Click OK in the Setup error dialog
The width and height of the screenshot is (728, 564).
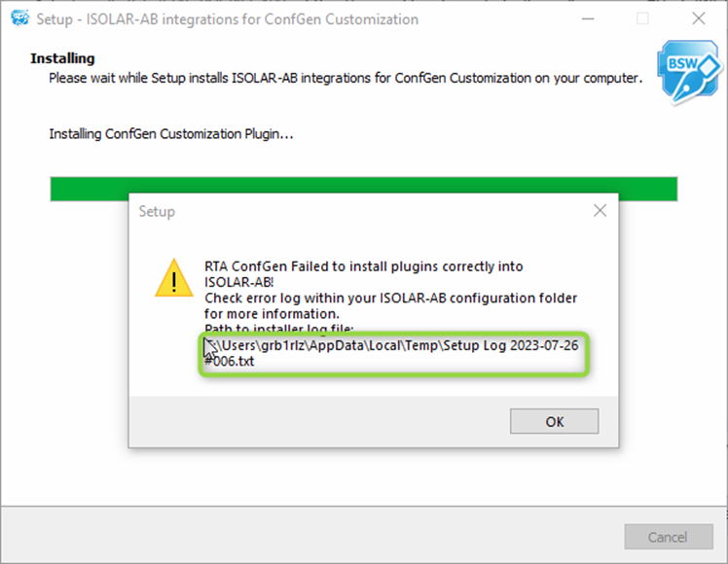(554, 421)
